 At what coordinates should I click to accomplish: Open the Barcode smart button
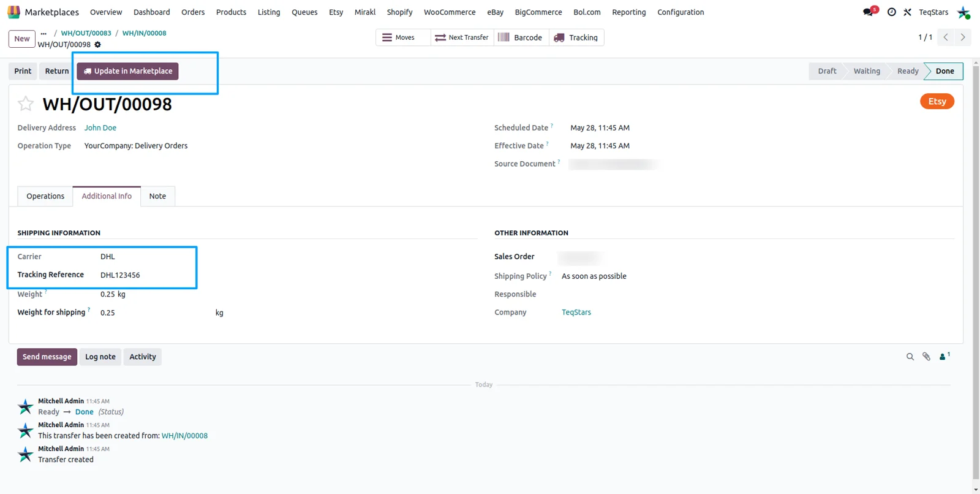[x=521, y=37]
